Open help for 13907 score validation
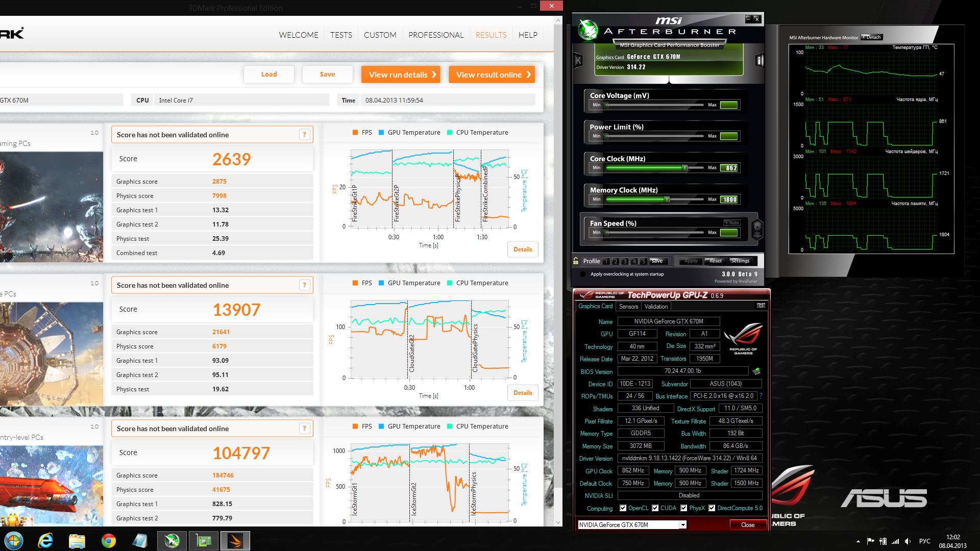 click(x=305, y=285)
